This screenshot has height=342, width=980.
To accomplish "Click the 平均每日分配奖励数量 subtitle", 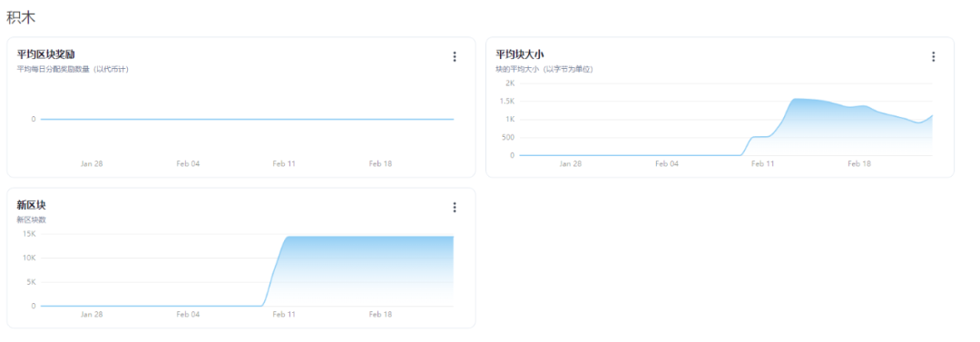I will (73, 70).
